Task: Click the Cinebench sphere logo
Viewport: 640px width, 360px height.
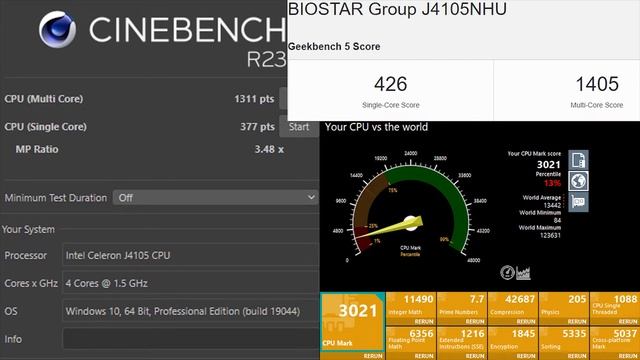Action: point(58,29)
